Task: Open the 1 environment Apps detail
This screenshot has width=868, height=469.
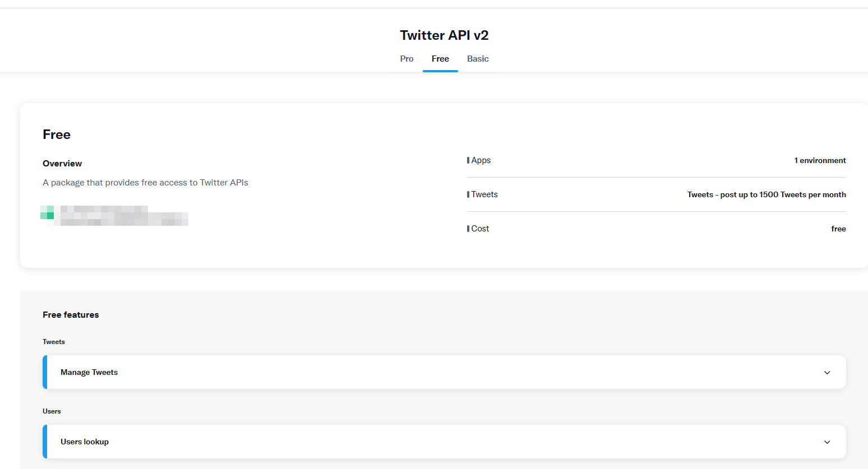Action: coord(820,160)
